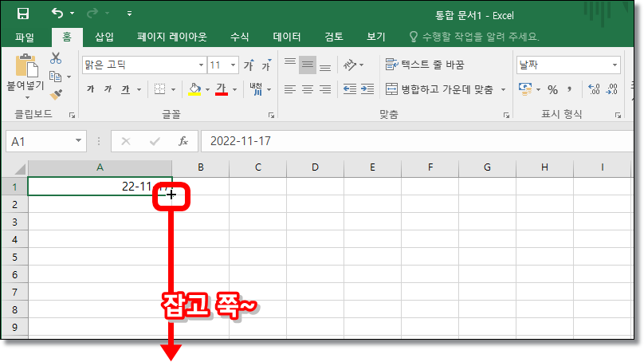Align text left
The image size is (644, 362).
[290, 89]
